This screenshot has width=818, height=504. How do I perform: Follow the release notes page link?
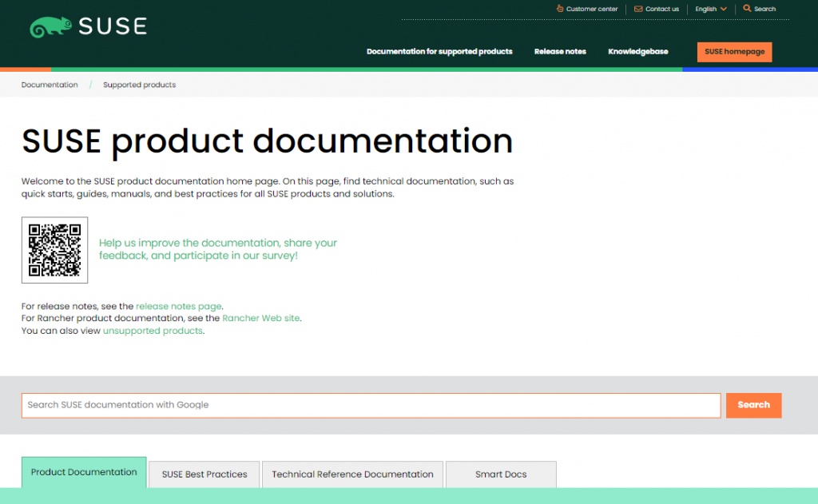178,306
